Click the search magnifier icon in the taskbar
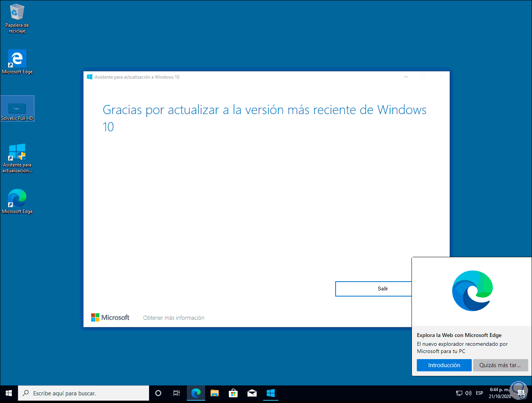This screenshot has width=532, height=403. (26, 393)
